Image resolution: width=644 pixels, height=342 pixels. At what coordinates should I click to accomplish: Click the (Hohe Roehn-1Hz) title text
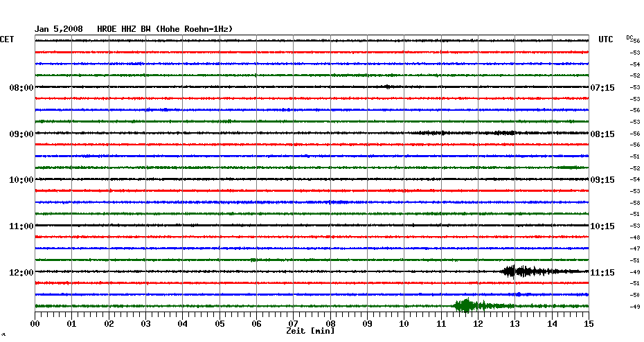(194, 29)
